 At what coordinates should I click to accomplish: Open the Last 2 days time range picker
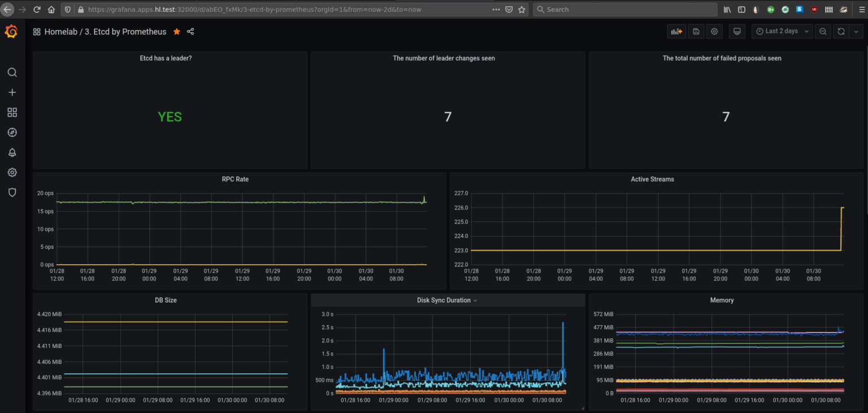[x=782, y=31]
